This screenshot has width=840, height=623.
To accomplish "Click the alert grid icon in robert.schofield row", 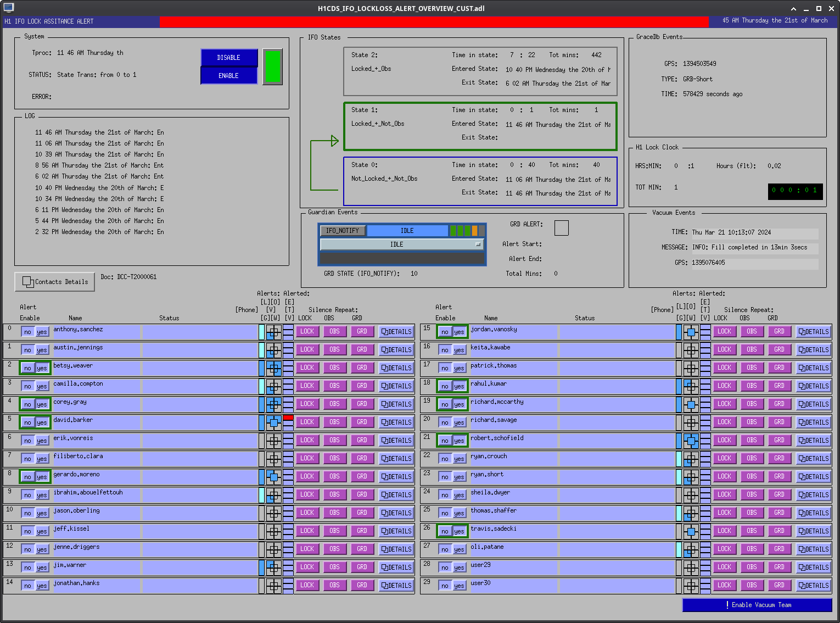I will (691, 441).
